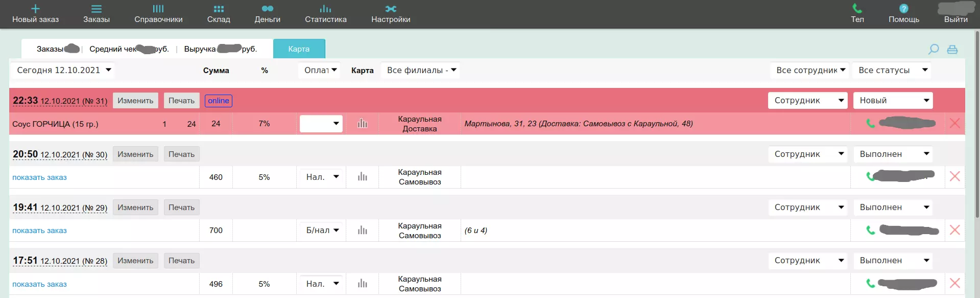980x298 pixels.
Task: Open Нал. payment dropdown for order № 30
Action: pyautogui.click(x=321, y=177)
